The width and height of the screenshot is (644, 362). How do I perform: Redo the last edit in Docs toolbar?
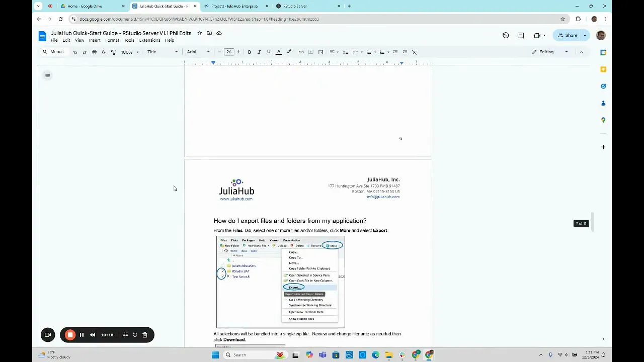point(85,52)
